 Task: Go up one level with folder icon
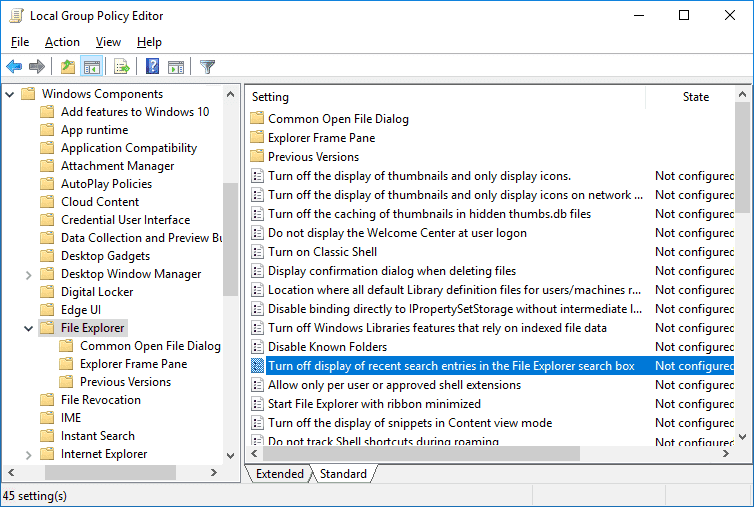click(68, 66)
